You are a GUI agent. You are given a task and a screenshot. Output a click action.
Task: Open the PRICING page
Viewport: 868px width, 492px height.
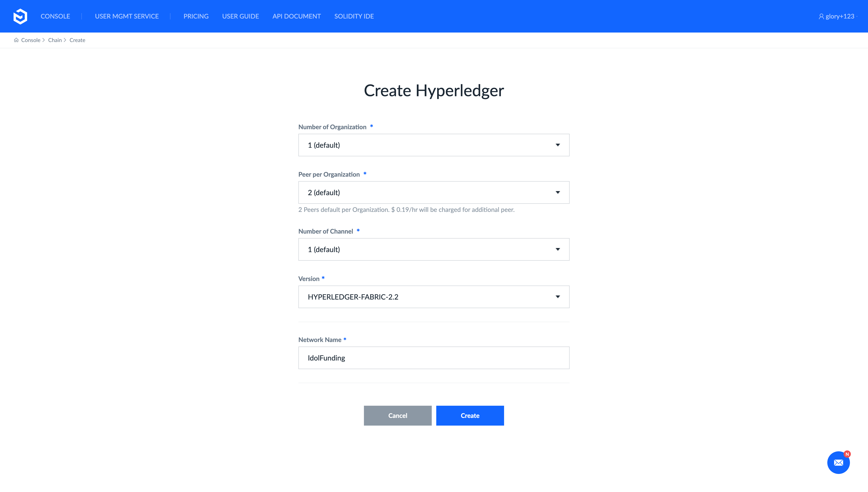[196, 16]
